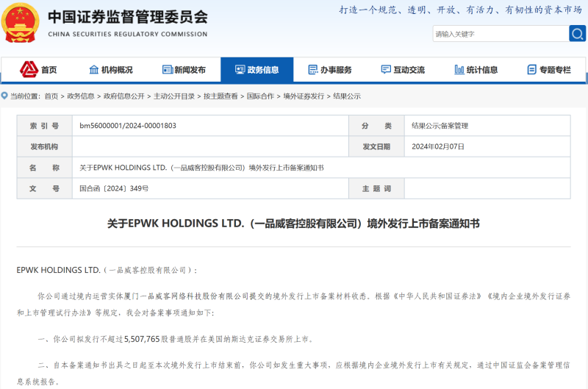
Task: Click the form icon beside 办事服务
Action: pyautogui.click(x=313, y=69)
